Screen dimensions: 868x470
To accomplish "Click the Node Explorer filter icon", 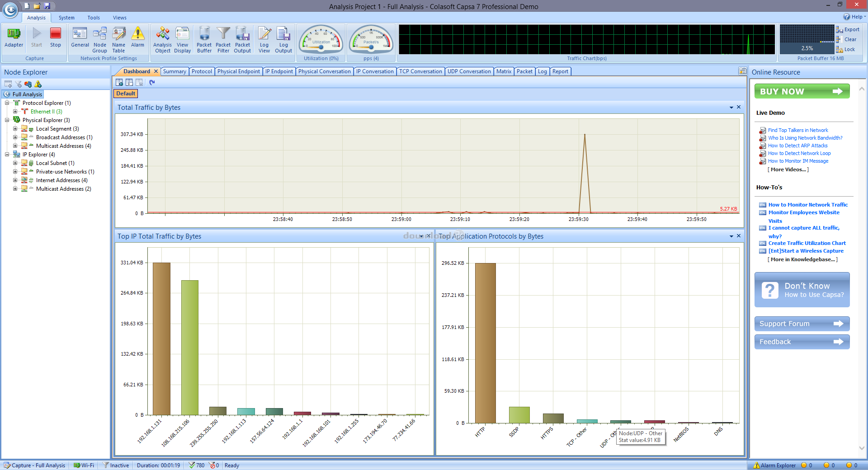I will coord(19,84).
